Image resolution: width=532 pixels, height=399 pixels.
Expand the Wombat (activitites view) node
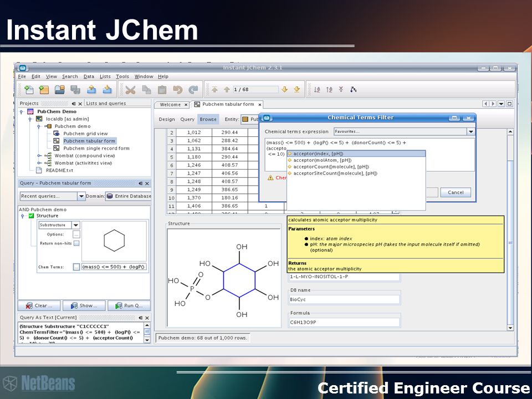[39, 163]
